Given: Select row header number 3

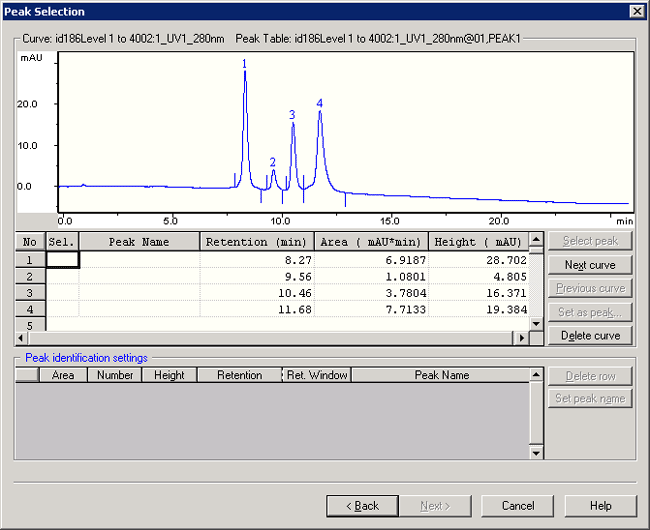Looking at the screenshot, I should tap(30, 293).
